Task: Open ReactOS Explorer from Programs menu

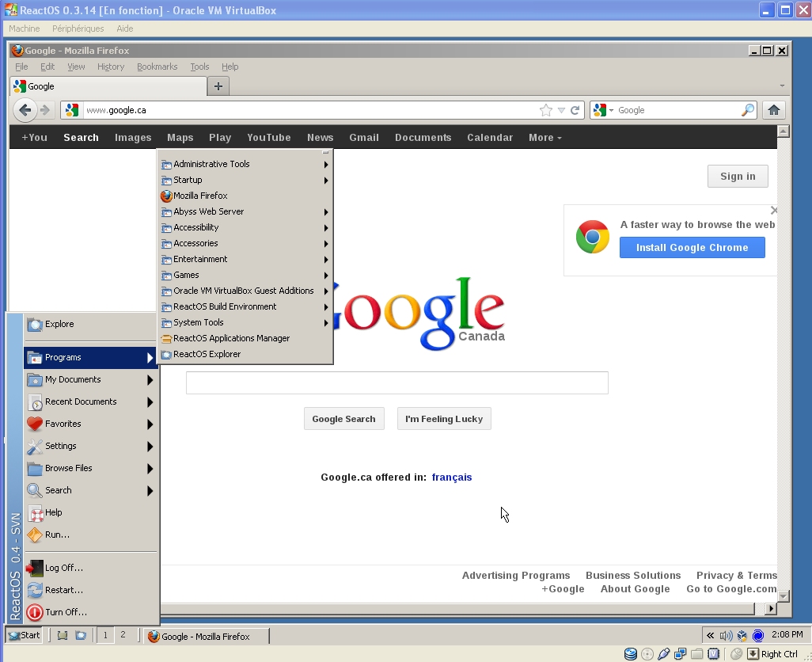Action: click(x=245, y=354)
